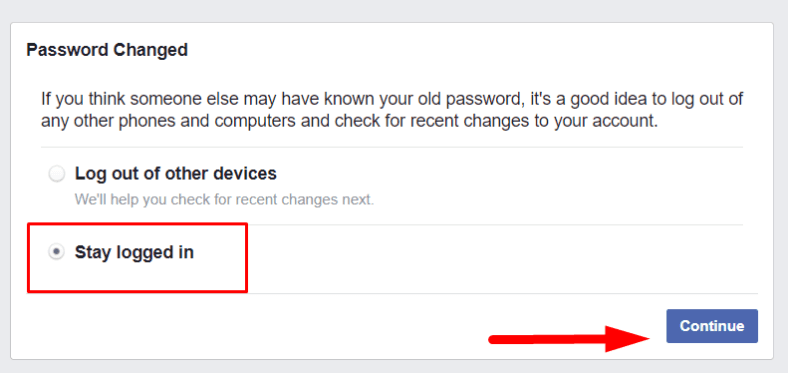
Task: Click the Password Changed heading
Action: (x=107, y=50)
